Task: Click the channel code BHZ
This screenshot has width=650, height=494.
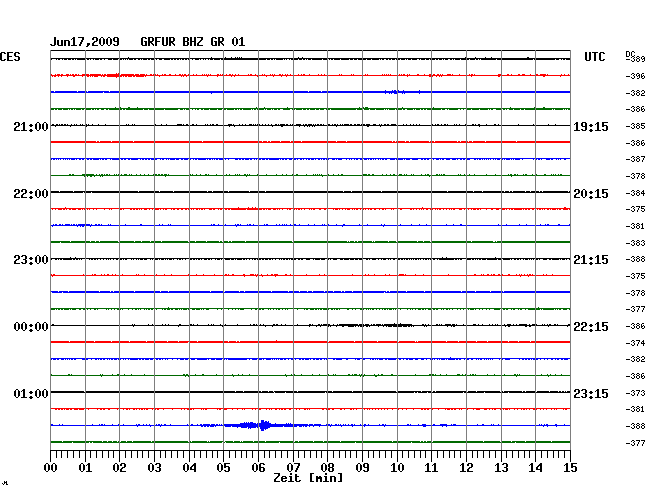Action: tap(193, 42)
